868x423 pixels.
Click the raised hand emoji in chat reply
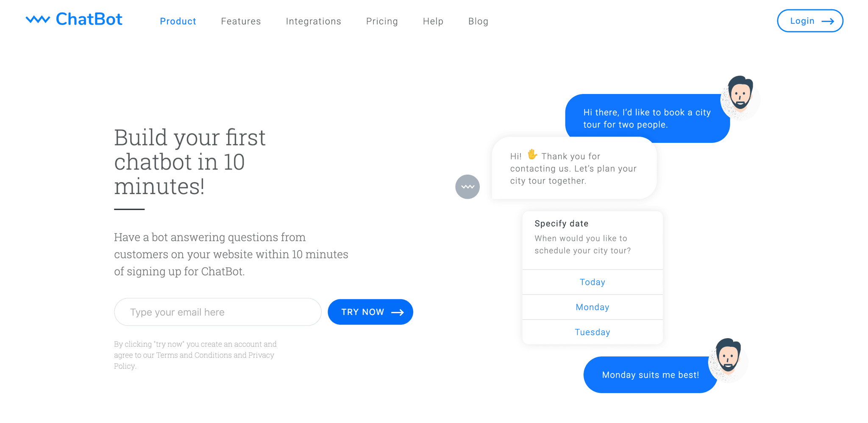[x=532, y=155]
